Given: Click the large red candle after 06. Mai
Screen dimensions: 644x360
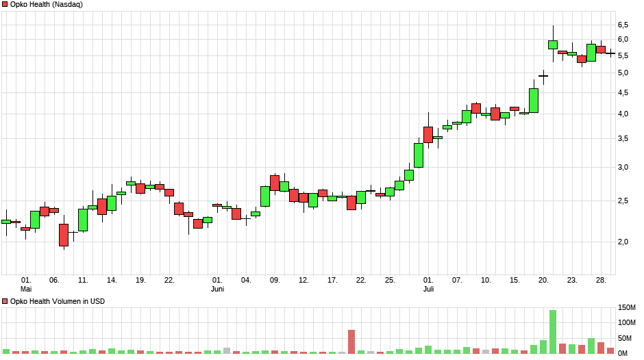Looking at the screenshot, I should [64, 235].
